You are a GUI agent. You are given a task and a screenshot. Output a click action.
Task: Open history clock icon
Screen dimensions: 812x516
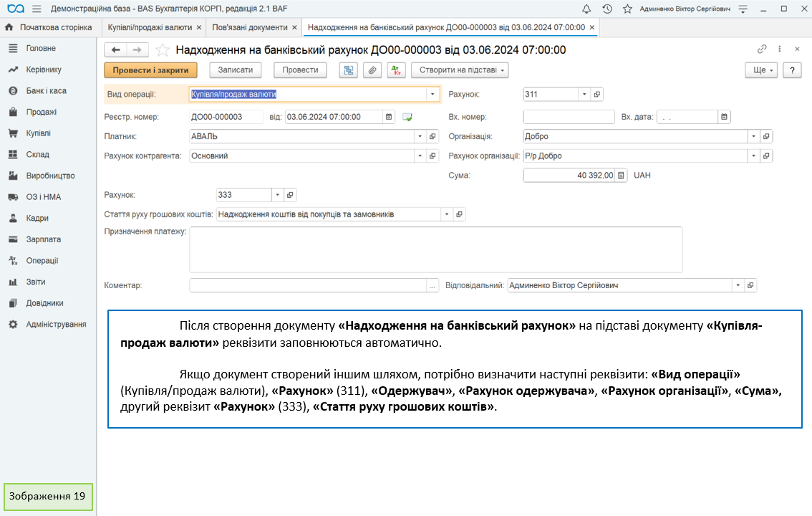[x=607, y=9]
